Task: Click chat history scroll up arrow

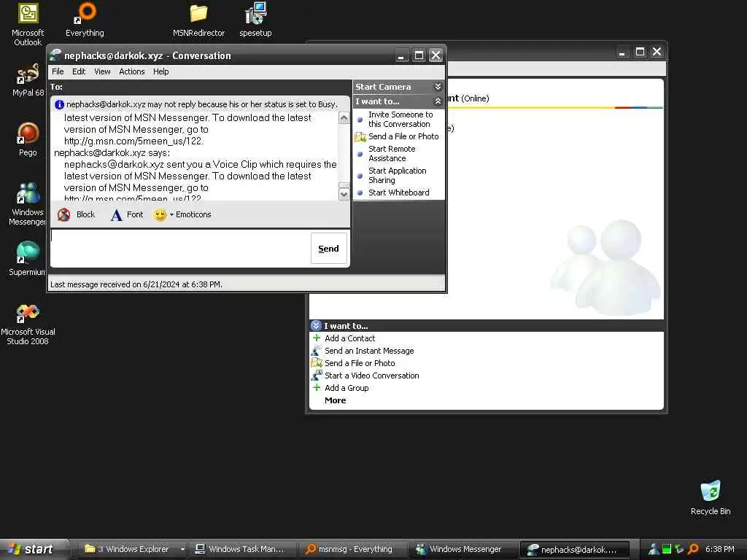Action: pyautogui.click(x=344, y=117)
